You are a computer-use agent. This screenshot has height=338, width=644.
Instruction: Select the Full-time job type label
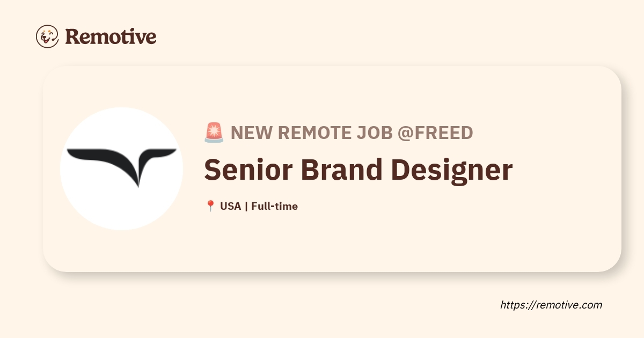pyautogui.click(x=274, y=206)
